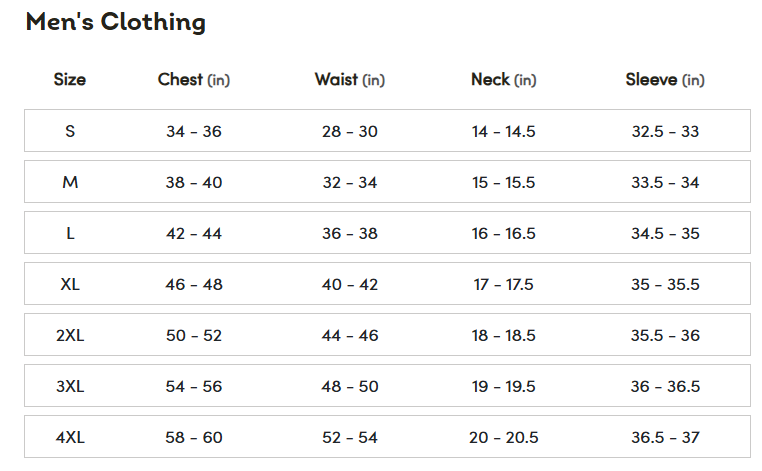Select the Neck (in) column header

coord(504,80)
